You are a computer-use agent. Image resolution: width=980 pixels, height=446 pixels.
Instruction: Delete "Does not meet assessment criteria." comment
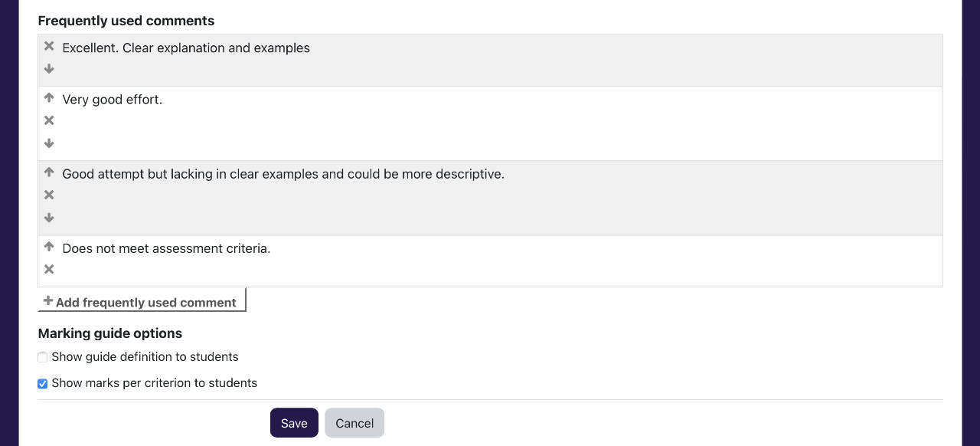[48, 268]
